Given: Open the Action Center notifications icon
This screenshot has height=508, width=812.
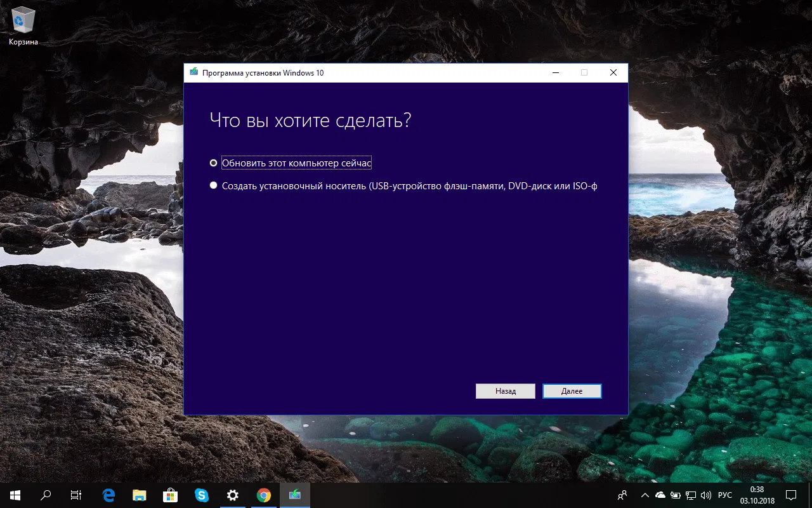Looking at the screenshot, I should [791, 495].
